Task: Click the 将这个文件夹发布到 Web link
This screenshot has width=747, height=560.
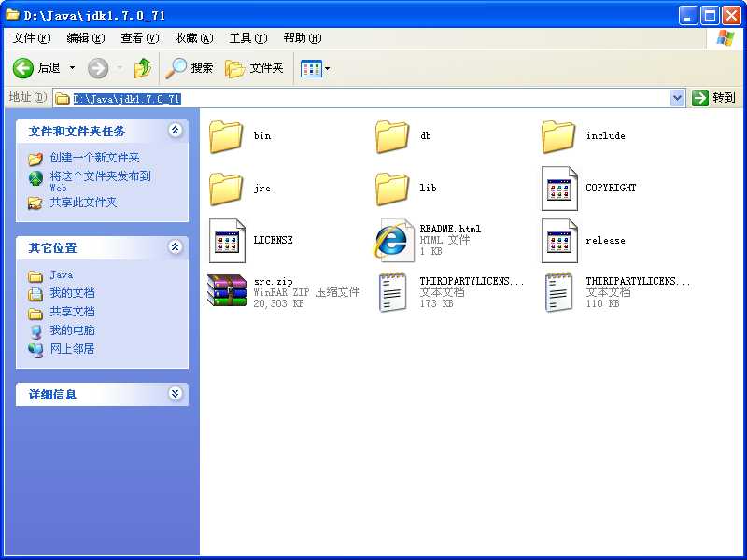Action: [x=101, y=181]
